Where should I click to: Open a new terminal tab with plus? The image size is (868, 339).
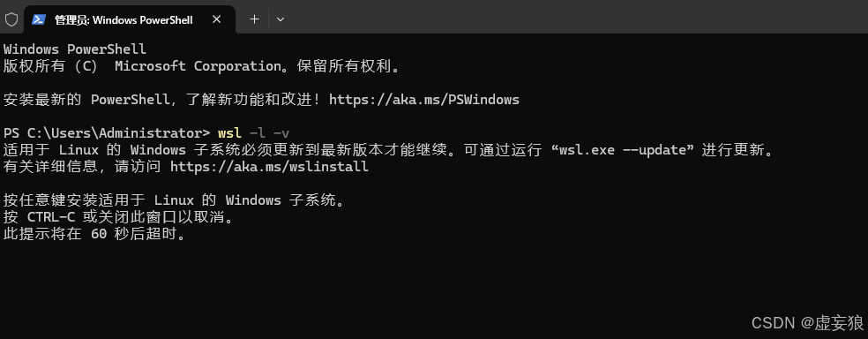pos(254,19)
